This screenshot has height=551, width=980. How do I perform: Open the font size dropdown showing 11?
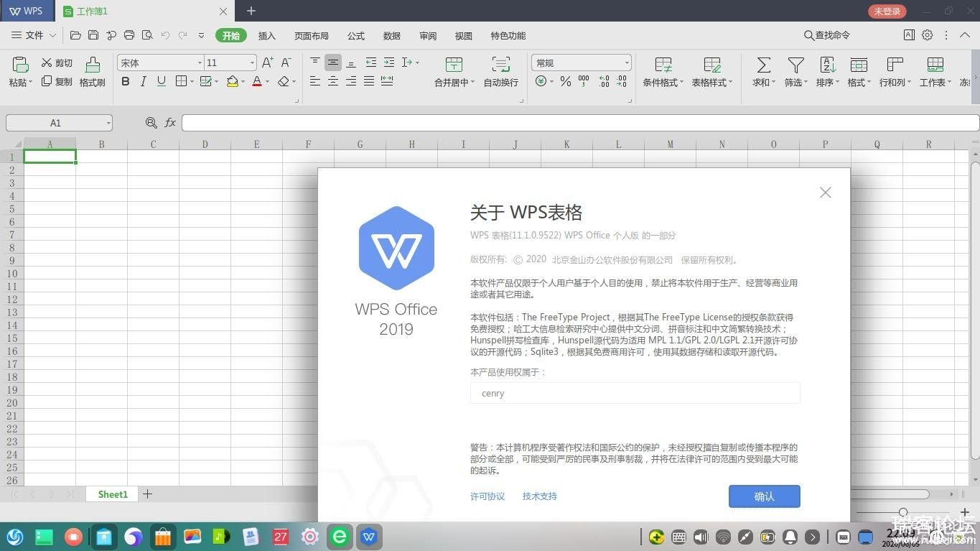click(x=252, y=63)
